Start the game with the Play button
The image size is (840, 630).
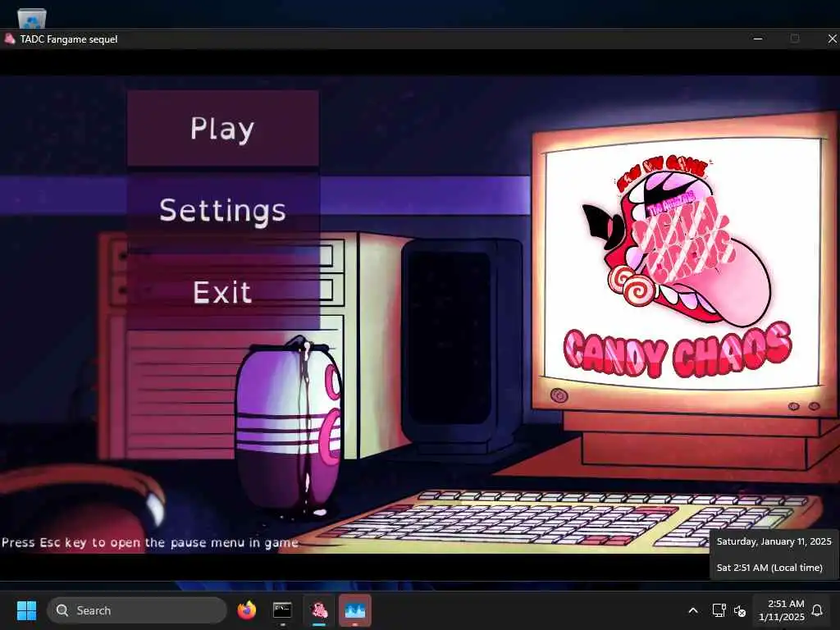coord(223,128)
